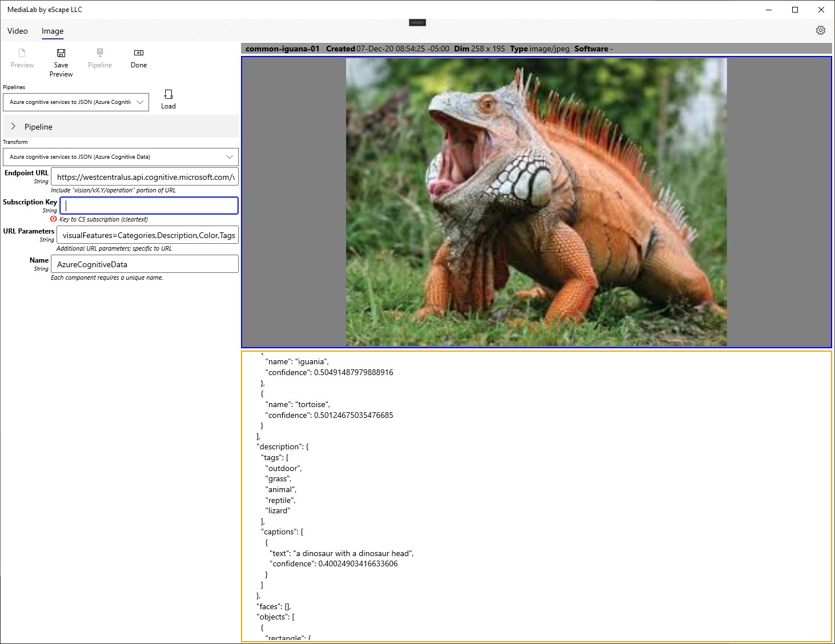Click the URL Parameters input field
The height and width of the screenshot is (644, 835).
pyautogui.click(x=147, y=235)
